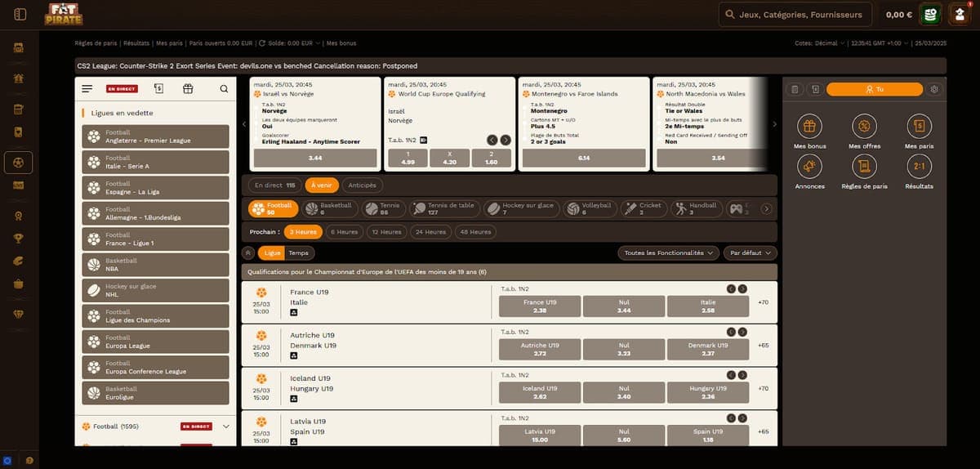The image size is (980, 469).
Task: Open the Angleterre - Premier League link
Action: [156, 136]
